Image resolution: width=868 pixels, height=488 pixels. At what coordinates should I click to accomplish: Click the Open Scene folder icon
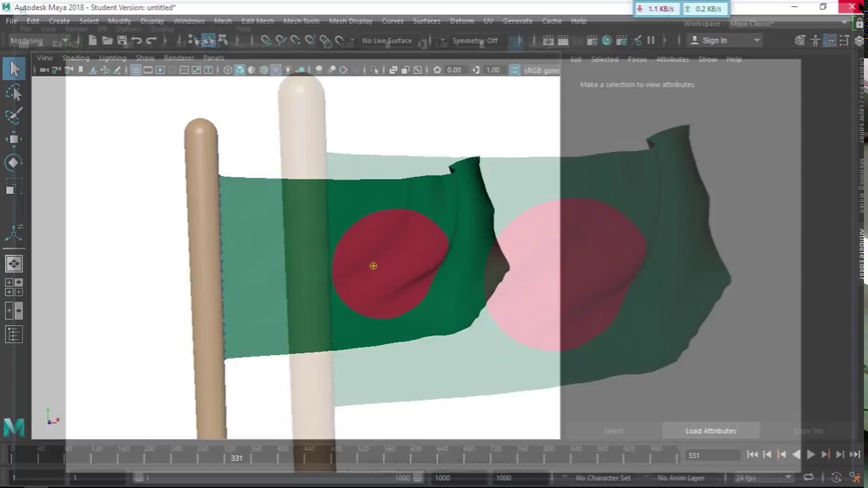click(107, 41)
